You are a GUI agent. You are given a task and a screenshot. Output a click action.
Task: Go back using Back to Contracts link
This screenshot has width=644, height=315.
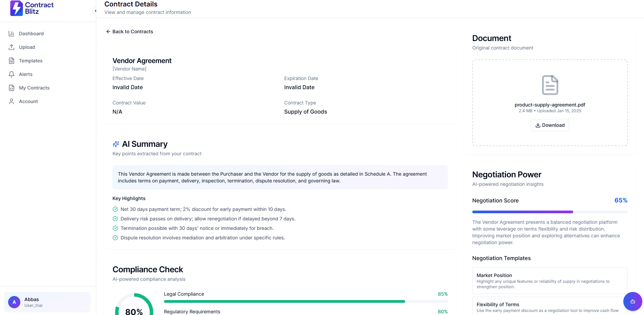[x=129, y=31]
